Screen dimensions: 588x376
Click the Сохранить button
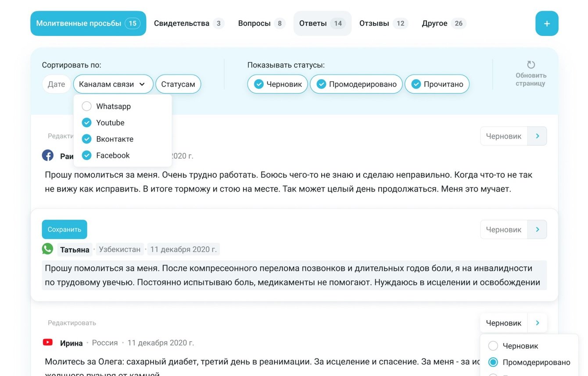point(64,229)
